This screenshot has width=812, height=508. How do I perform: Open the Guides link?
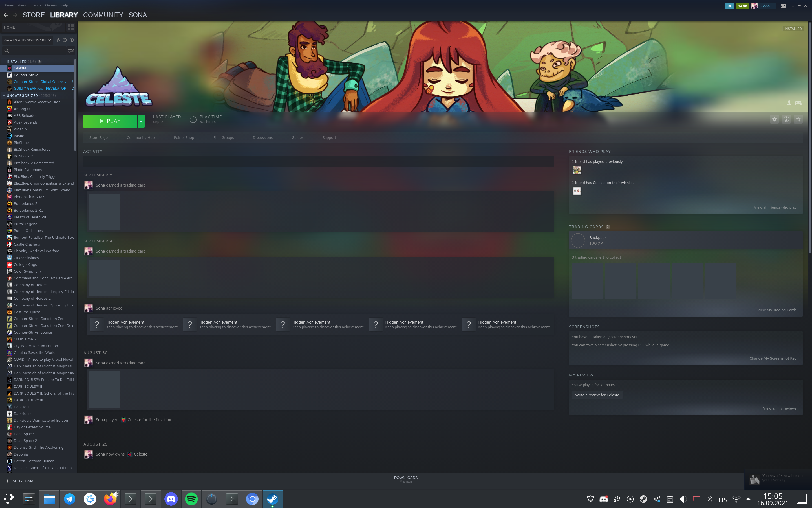click(x=297, y=137)
